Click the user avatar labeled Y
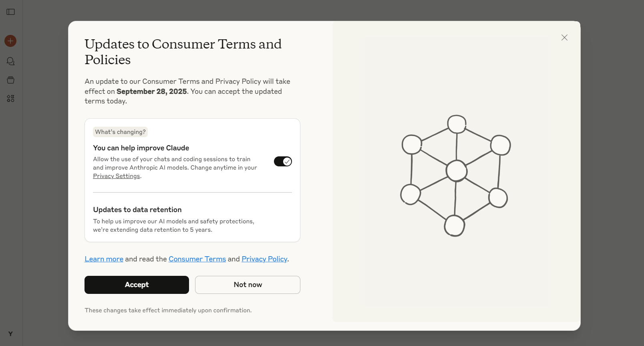 (x=10, y=334)
